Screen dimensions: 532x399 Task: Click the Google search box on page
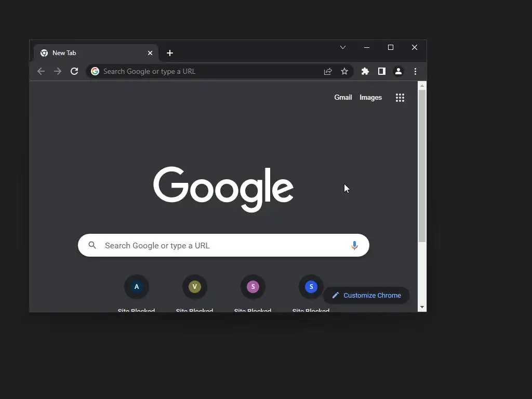coord(223,245)
